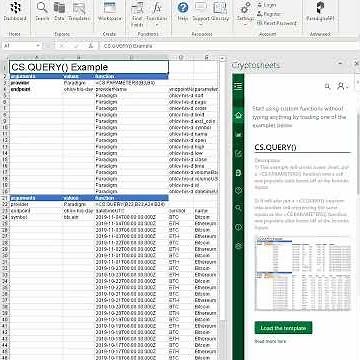This screenshot has width=360, height=360.
Task: Click the enter checkmark in formula bar
Action: (x=77, y=46)
